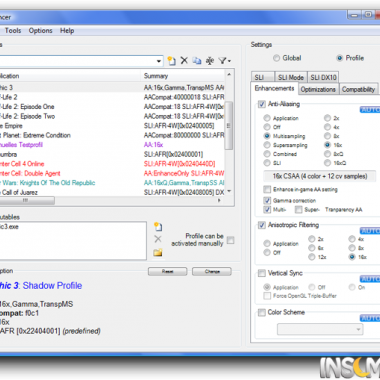Switch to the SLI DX10 tab
Screen dimensions: 380x380
(x=323, y=77)
